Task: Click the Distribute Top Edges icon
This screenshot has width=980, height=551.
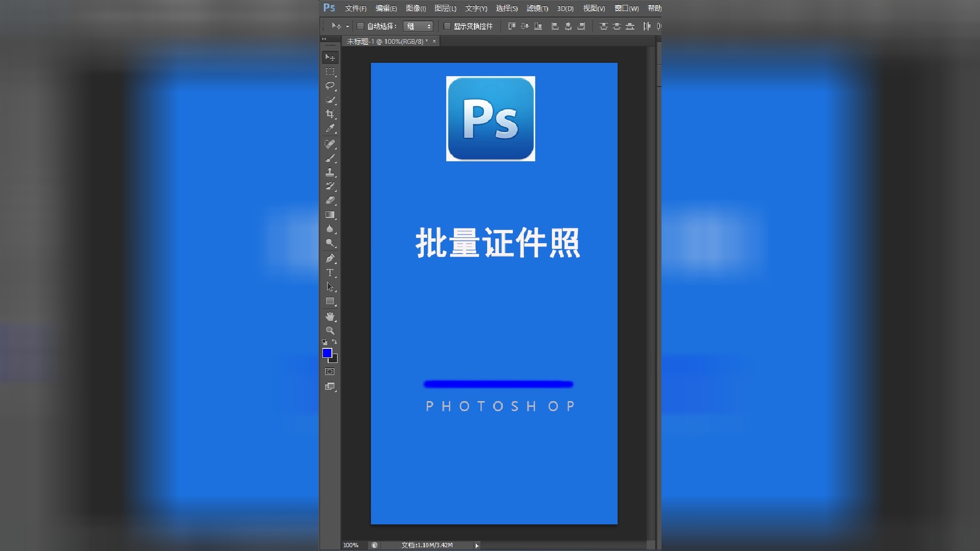Action: [x=603, y=26]
